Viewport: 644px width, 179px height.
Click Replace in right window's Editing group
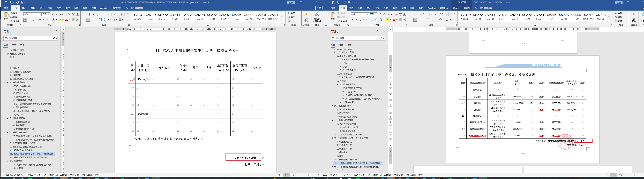click(x=618, y=17)
